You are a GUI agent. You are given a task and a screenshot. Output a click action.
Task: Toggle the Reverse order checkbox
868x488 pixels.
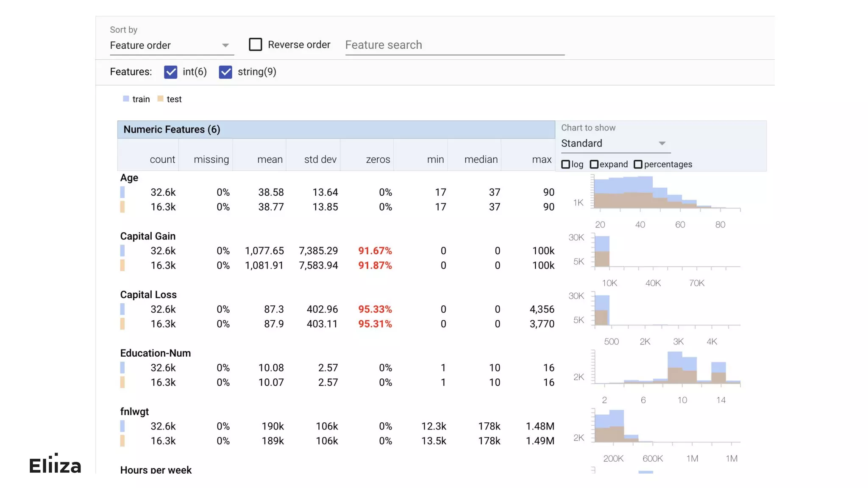(255, 44)
